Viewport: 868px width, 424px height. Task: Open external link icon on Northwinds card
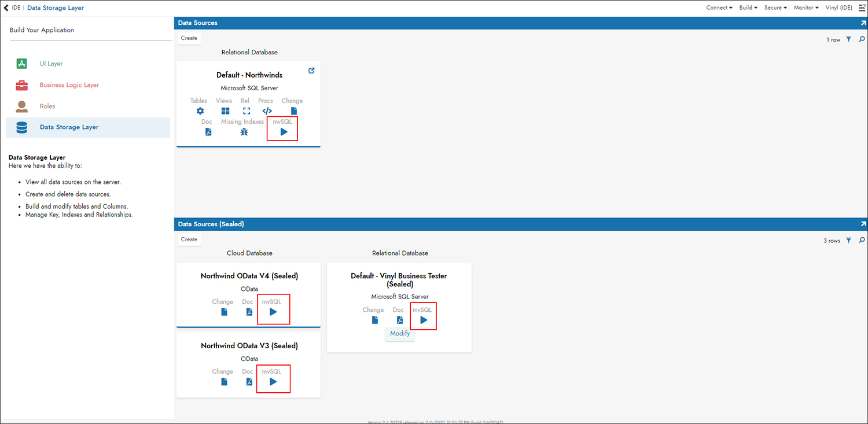click(311, 71)
